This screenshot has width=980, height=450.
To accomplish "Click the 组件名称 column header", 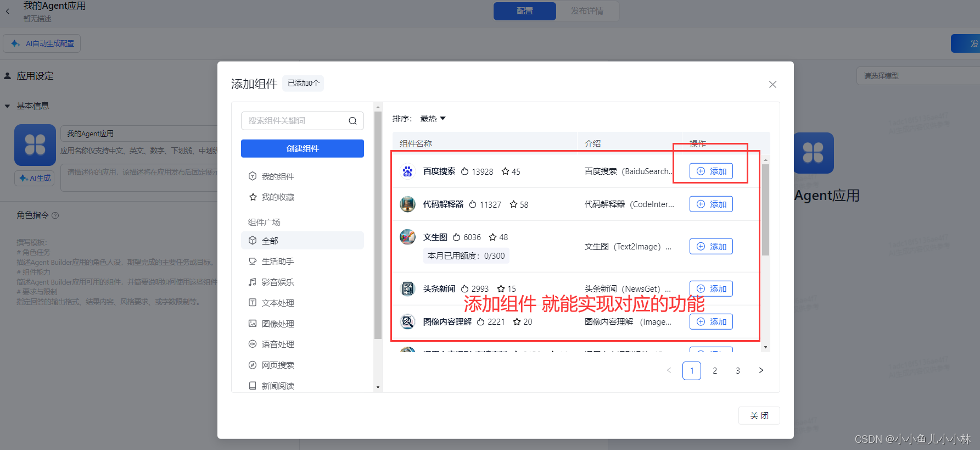I will tap(416, 143).
